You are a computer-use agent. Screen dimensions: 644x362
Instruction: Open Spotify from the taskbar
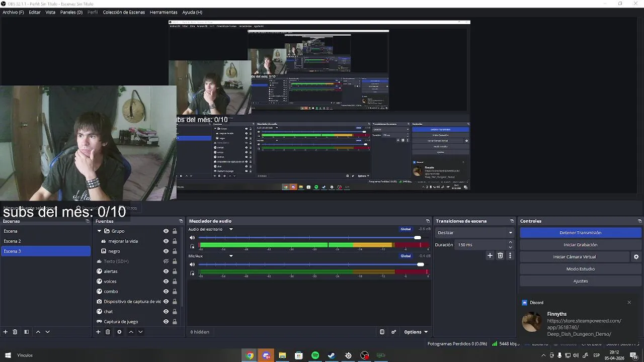[x=315, y=355]
